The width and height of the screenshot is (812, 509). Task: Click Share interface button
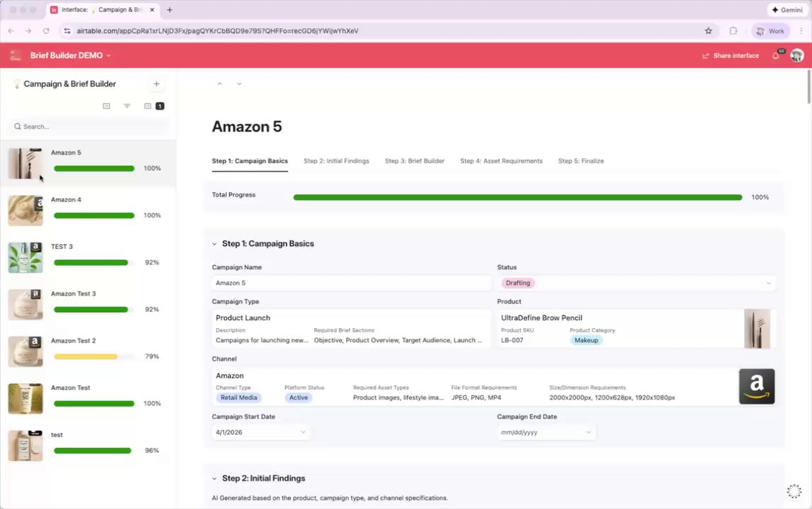click(730, 55)
